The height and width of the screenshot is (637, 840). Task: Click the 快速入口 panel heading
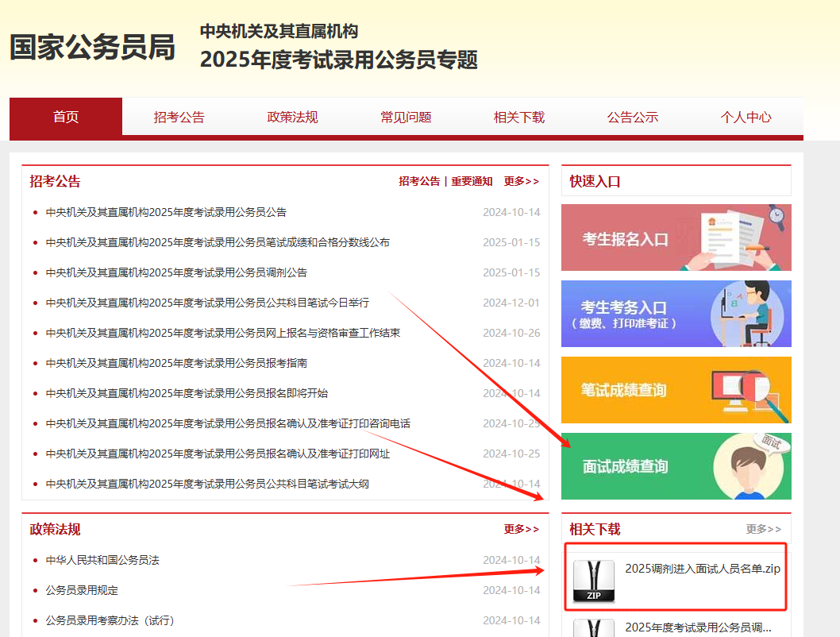595,181
